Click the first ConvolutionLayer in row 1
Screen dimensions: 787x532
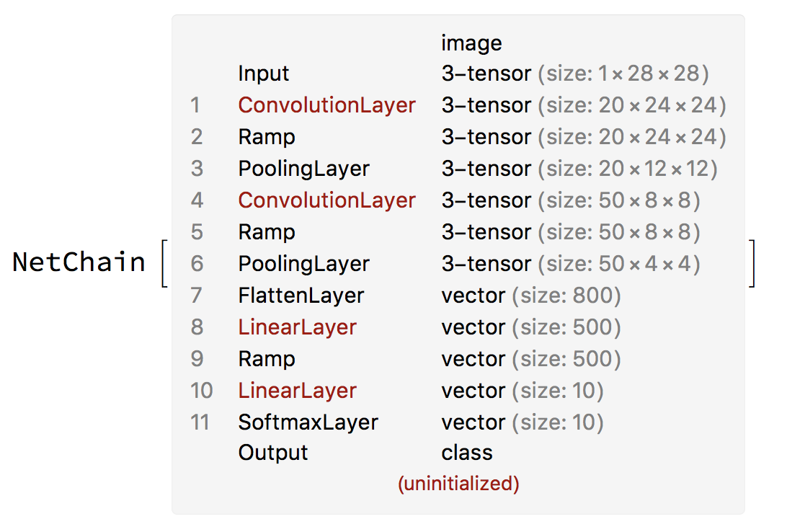[x=326, y=105]
